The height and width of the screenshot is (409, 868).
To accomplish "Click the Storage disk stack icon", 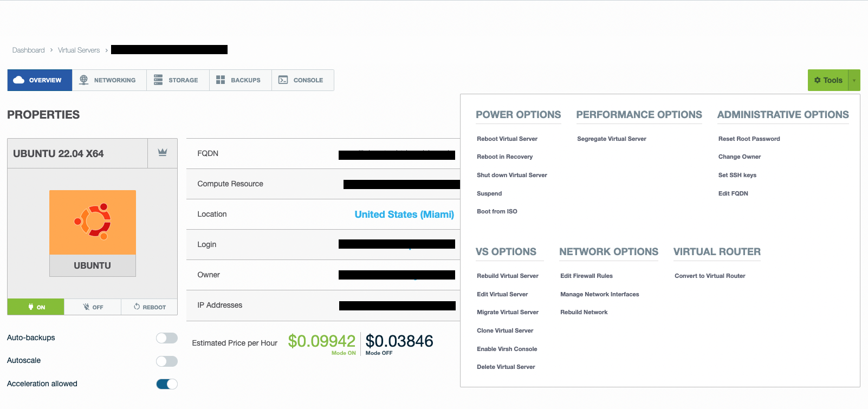I will pyautogui.click(x=158, y=80).
